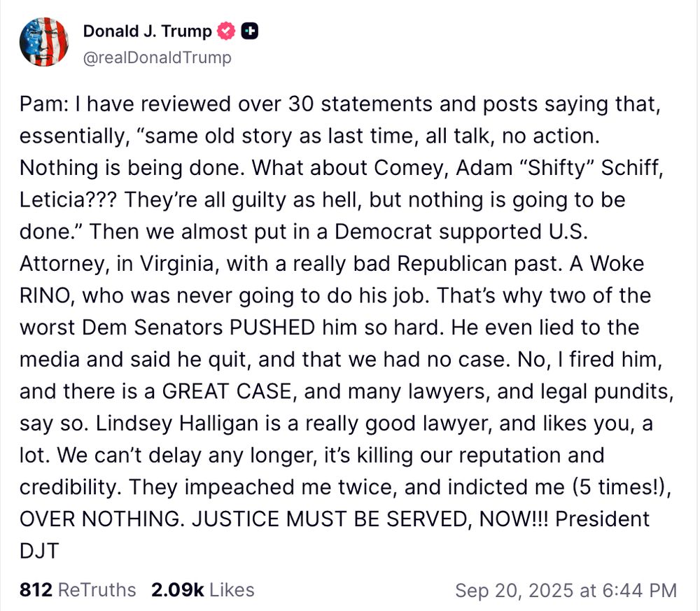Click JUSTICE MUST BE SERVED text
700x611 pixels.
click(x=331, y=519)
